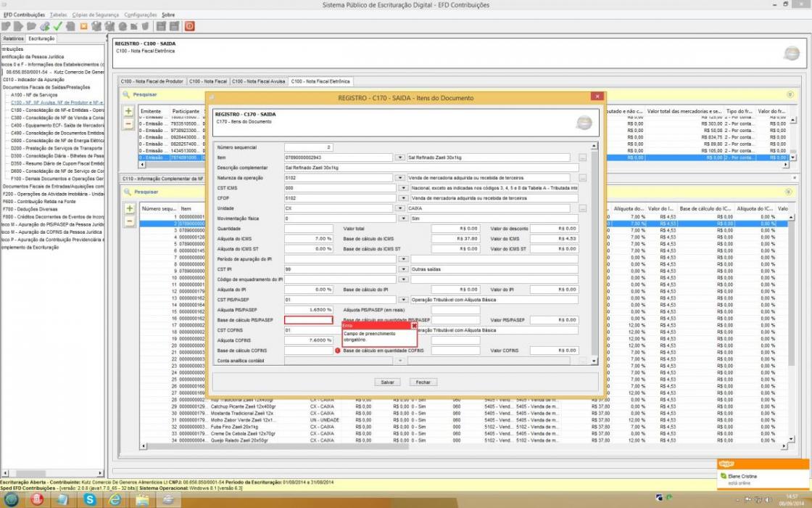Click the blue-green icon left of the checkmark

44,26
